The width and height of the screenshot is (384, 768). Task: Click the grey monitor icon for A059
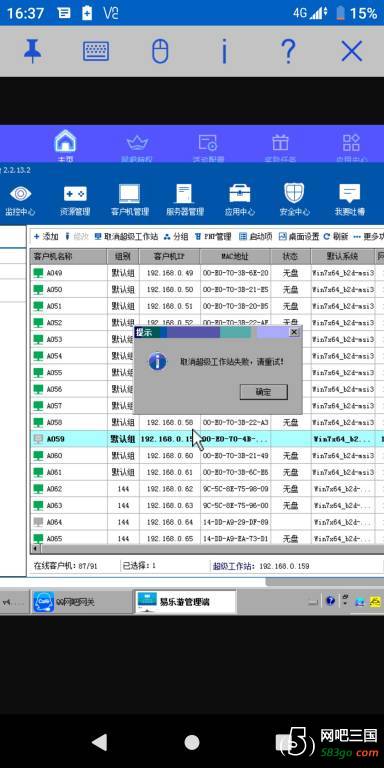click(x=38, y=439)
